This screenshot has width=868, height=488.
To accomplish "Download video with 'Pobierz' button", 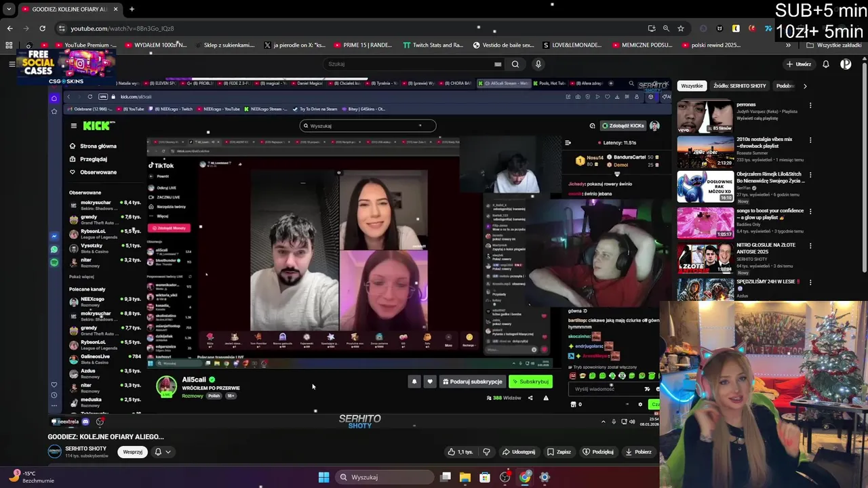I will click(638, 452).
